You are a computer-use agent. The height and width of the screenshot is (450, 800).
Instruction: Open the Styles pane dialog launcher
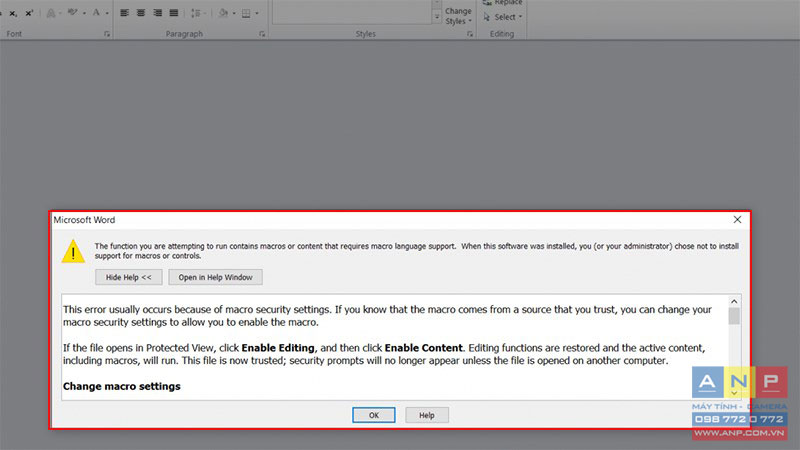(469, 34)
